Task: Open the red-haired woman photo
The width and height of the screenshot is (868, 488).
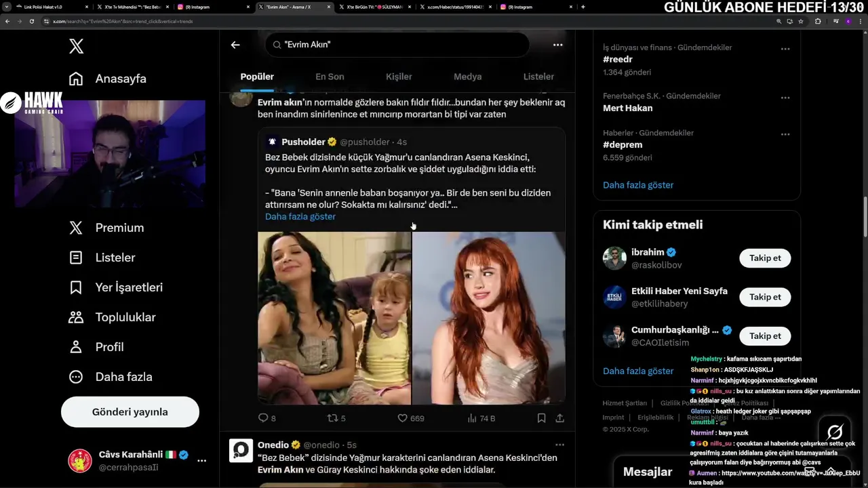Action: pos(489,318)
